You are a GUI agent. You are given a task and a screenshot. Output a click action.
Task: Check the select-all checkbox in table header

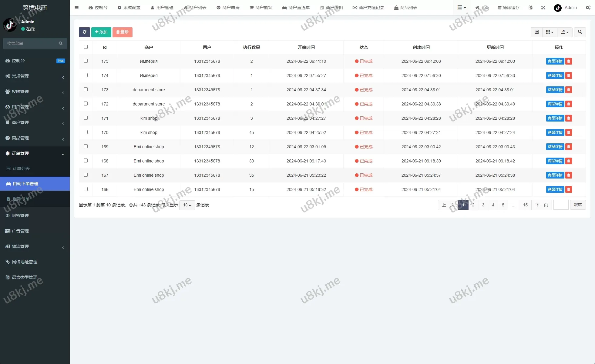[x=86, y=47]
